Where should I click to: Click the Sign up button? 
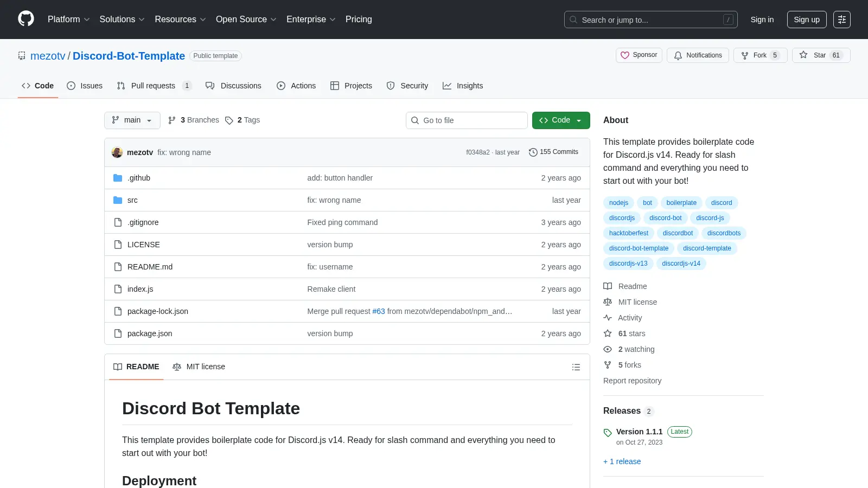click(807, 20)
